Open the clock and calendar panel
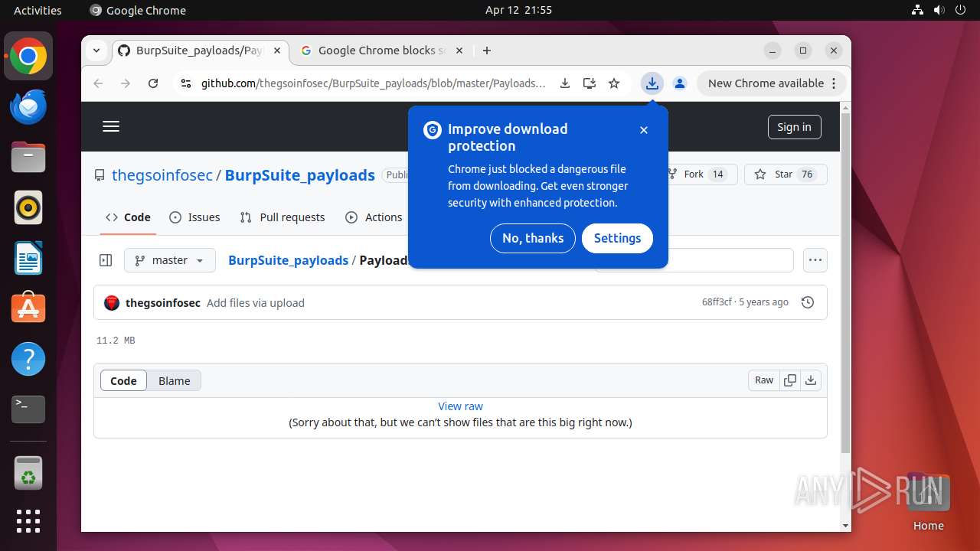The height and width of the screenshot is (551, 980). click(518, 10)
